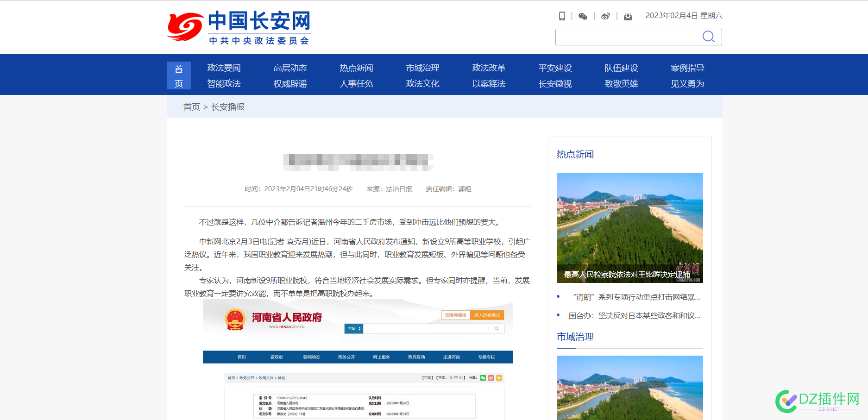The height and width of the screenshot is (420, 868).
Task: Open the 政法改革 menu item
Action: click(489, 68)
